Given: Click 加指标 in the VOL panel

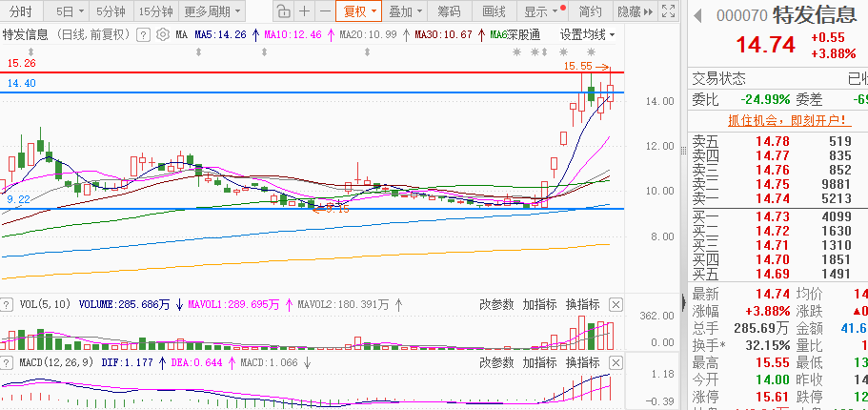Looking at the screenshot, I should click(539, 304).
